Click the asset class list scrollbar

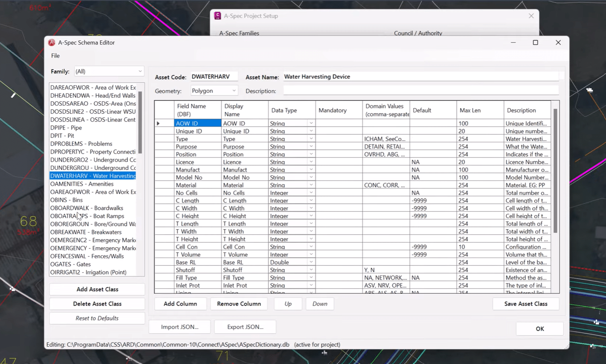click(x=140, y=122)
